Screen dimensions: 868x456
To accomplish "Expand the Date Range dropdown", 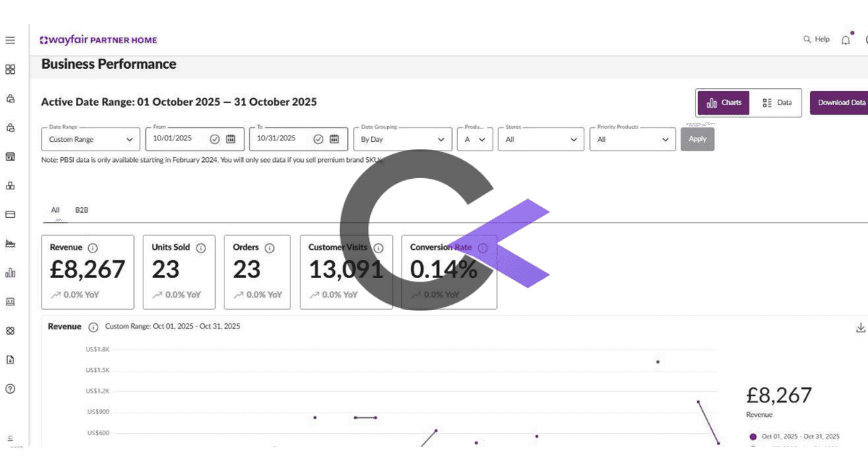I will pos(91,139).
